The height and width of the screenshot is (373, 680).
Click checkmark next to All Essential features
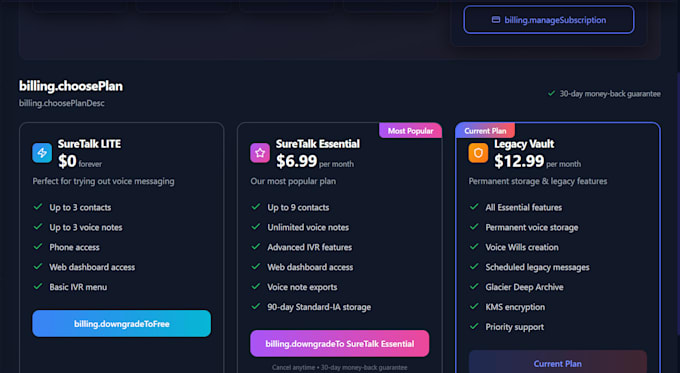pyautogui.click(x=474, y=206)
